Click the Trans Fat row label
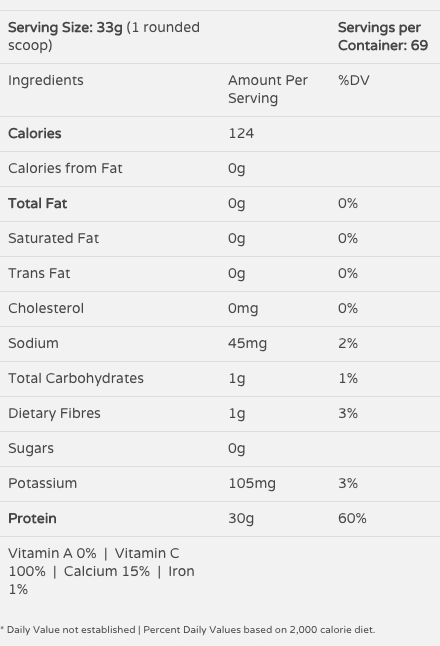Screen dimensions: 440x646 coord(39,274)
